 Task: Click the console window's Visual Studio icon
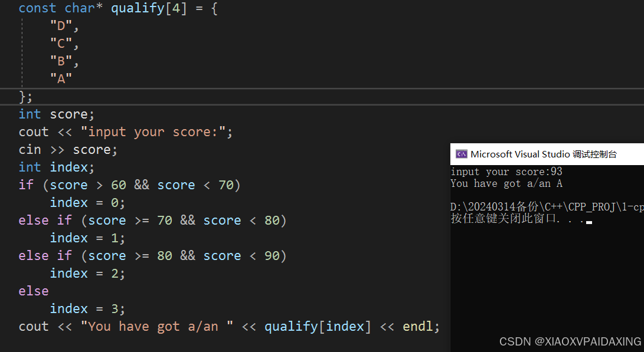461,154
